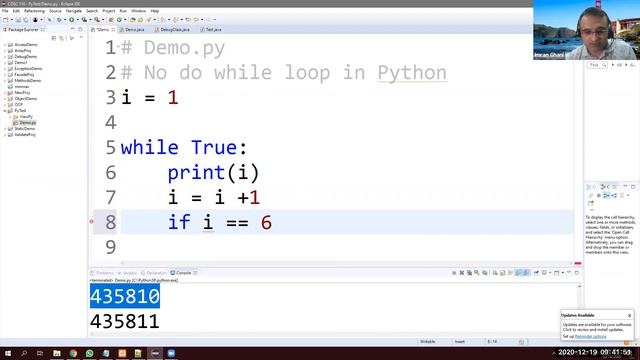This screenshot has height=360, width=640.
Task: Open WhatsApp from the taskbar
Action: 89,353
